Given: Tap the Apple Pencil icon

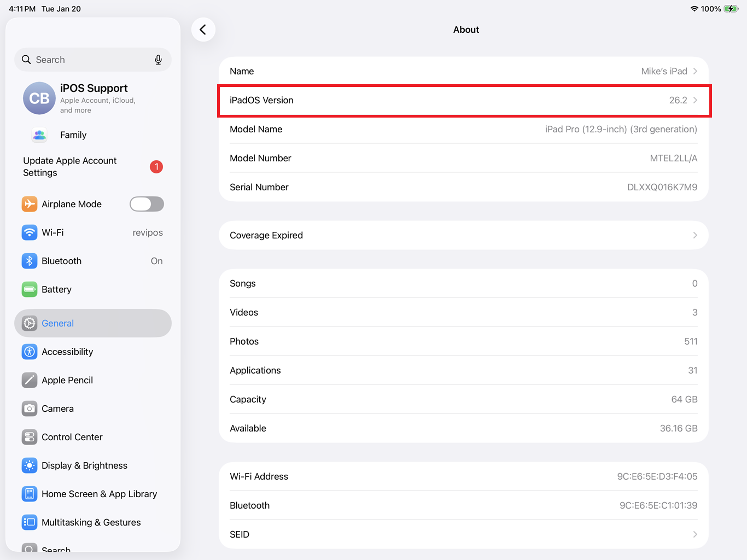Looking at the screenshot, I should (x=30, y=380).
